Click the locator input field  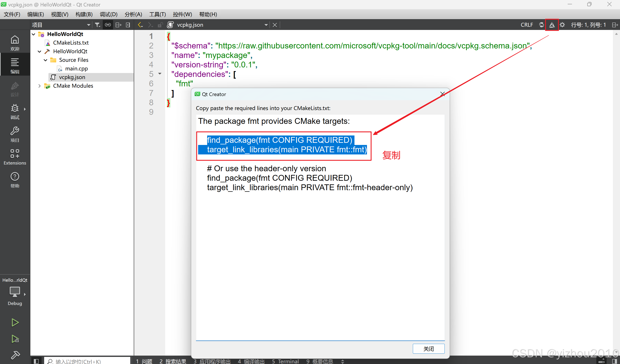87,361
